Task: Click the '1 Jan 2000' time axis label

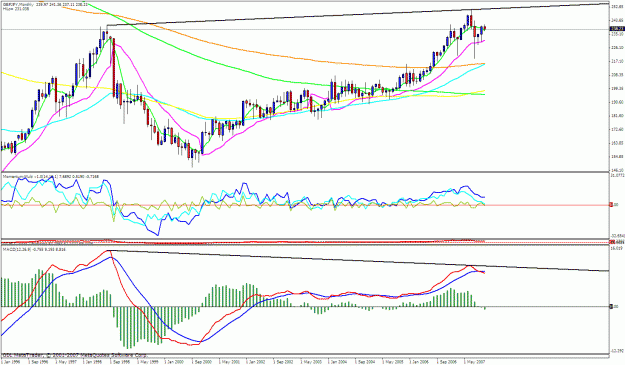Action: [x=175, y=361]
